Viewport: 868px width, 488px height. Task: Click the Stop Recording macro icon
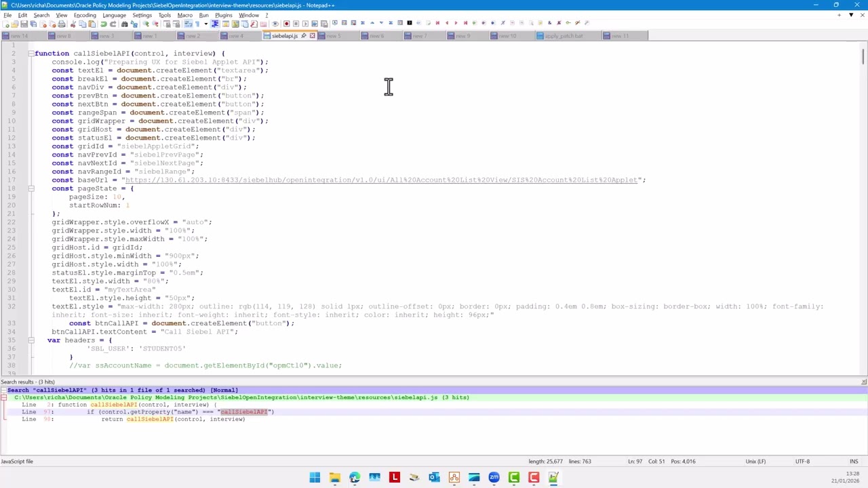pyautogui.click(x=296, y=23)
